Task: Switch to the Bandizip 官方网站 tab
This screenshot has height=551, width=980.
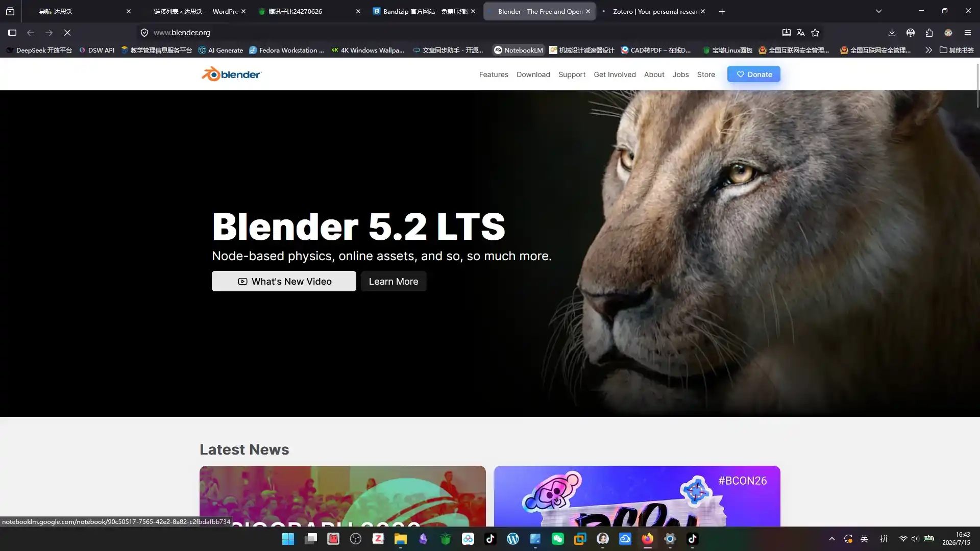Action: [424, 11]
